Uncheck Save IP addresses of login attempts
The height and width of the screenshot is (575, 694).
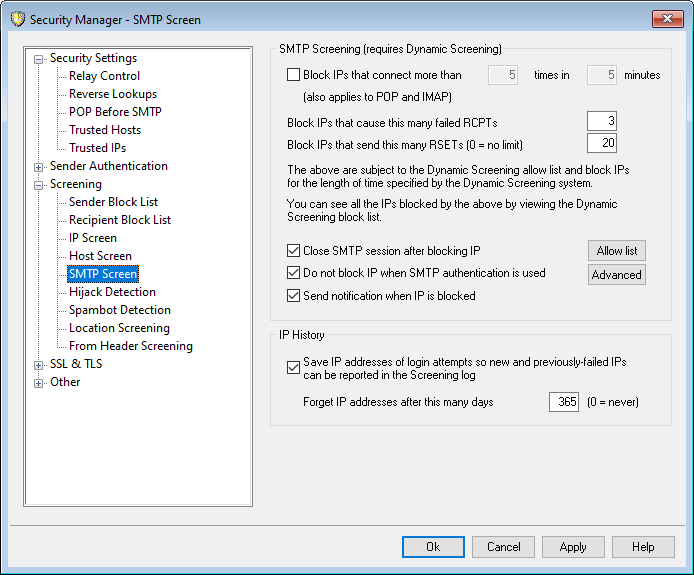[x=293, y=368]
